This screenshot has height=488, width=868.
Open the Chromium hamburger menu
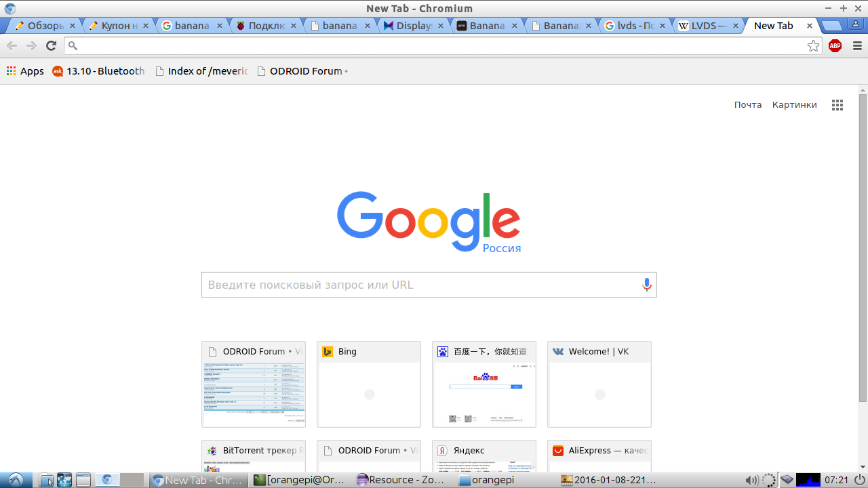click(857, 46)
